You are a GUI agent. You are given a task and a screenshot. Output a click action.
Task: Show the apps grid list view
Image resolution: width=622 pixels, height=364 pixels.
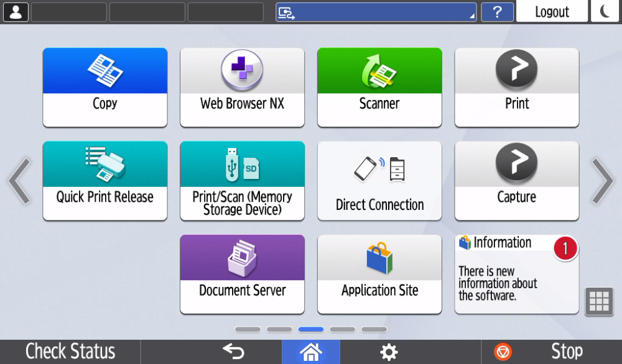[598, 301]
